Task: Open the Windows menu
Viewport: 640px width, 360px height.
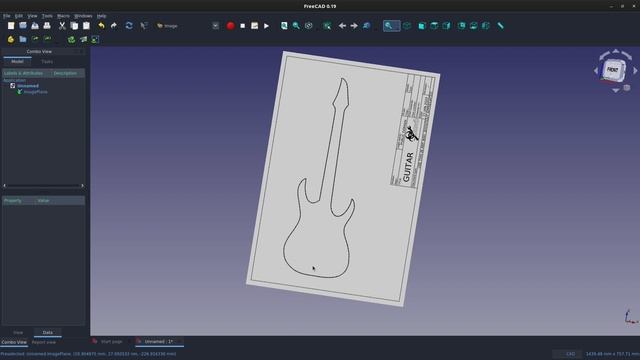Action: [x=83, y=16]
